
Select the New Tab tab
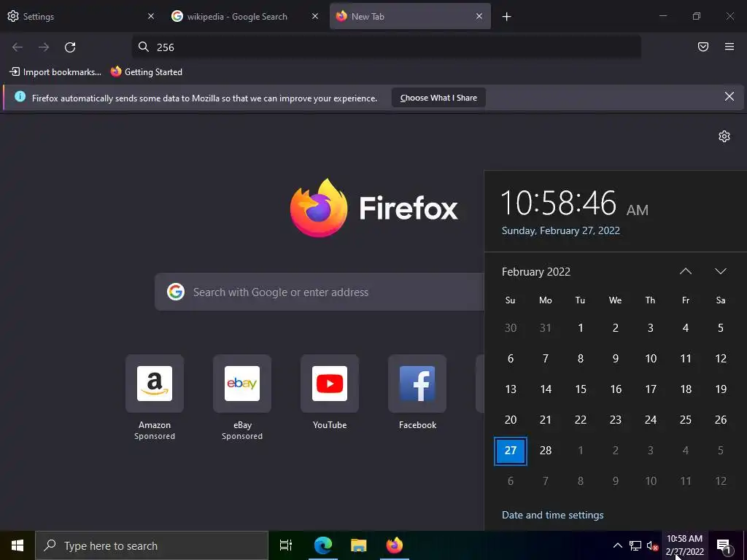410,17
